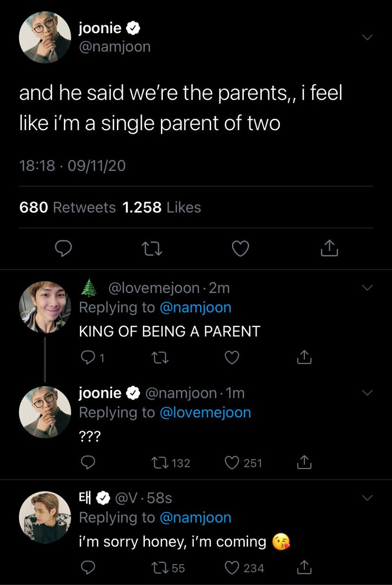
Task: View the 1.258 Likes list
Action: (x=161, y=208)
